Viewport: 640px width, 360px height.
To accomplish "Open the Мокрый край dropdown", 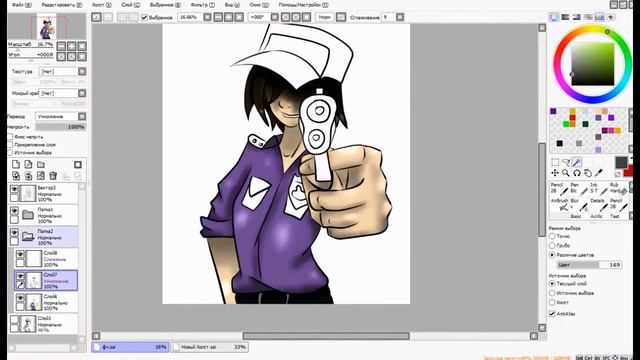I will 82,93.
